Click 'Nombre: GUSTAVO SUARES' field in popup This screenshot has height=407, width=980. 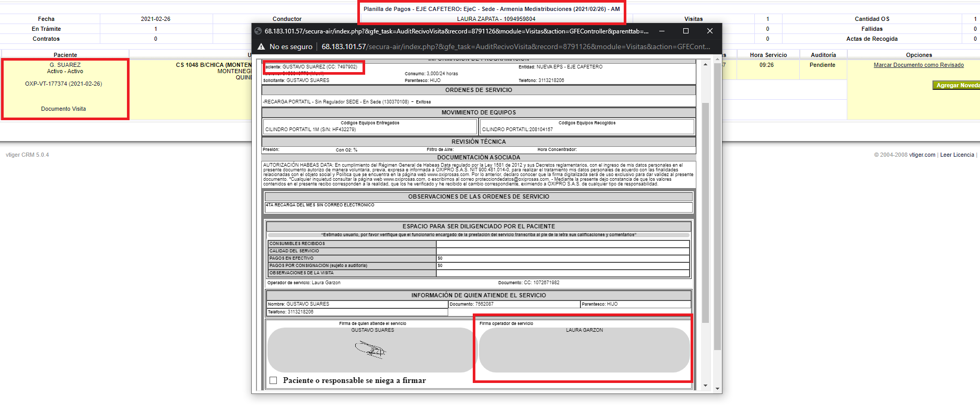(x=357, y=304)
